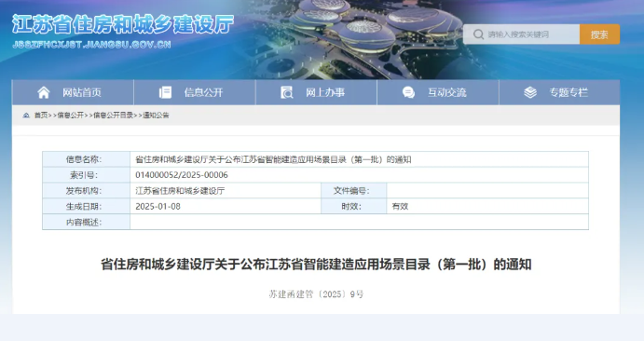Select the 网上办事 navigation item
The image size is (644, 341).
click(316, 92)
